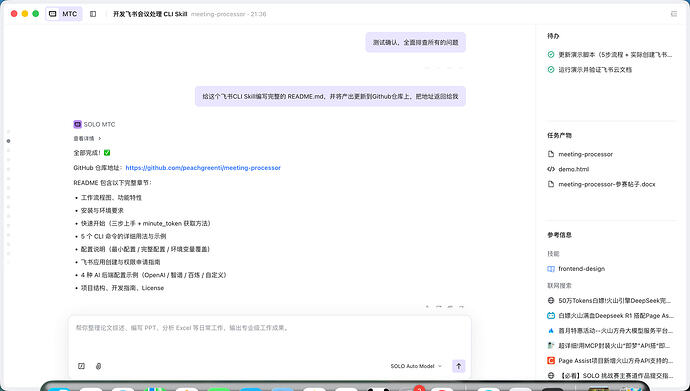690x391 pixels.
Task: Toggle the right panel icon in the top corner
Action: coord(674,14)
